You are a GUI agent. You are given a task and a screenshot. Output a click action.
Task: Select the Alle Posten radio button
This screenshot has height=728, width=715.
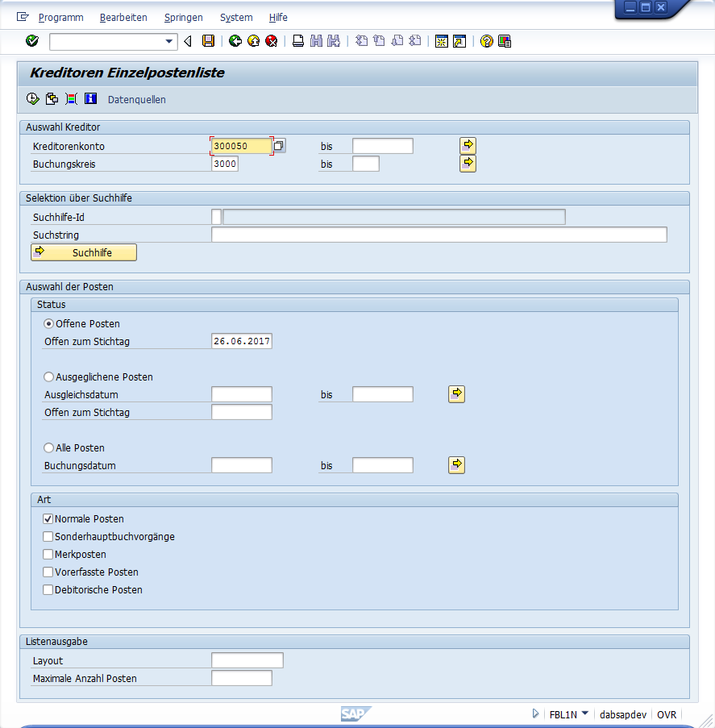[x=48, y=447]
